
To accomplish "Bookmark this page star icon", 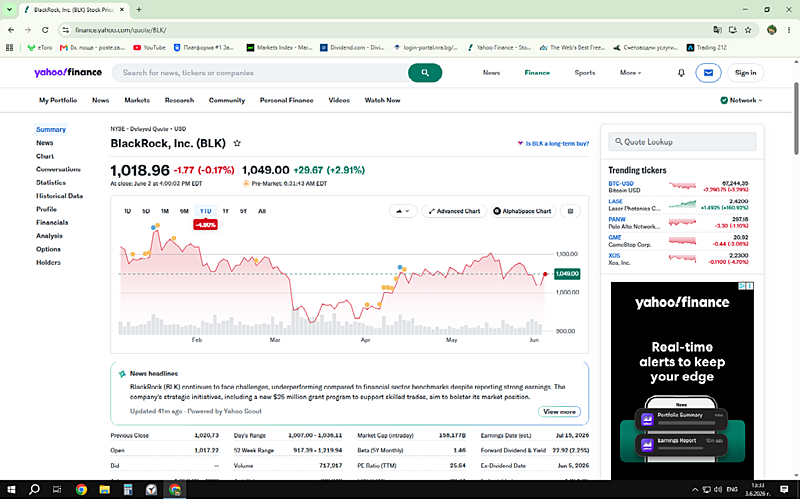I will pyautogui.click(x=748, y=30).
